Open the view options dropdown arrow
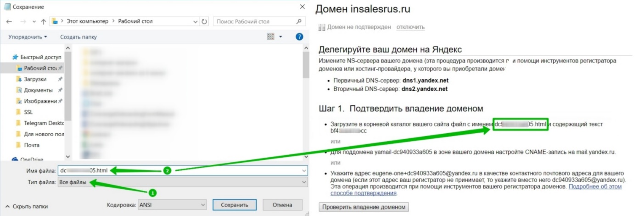Image resolution: width=644 pixels, height=216 pixels. (280, 37)
